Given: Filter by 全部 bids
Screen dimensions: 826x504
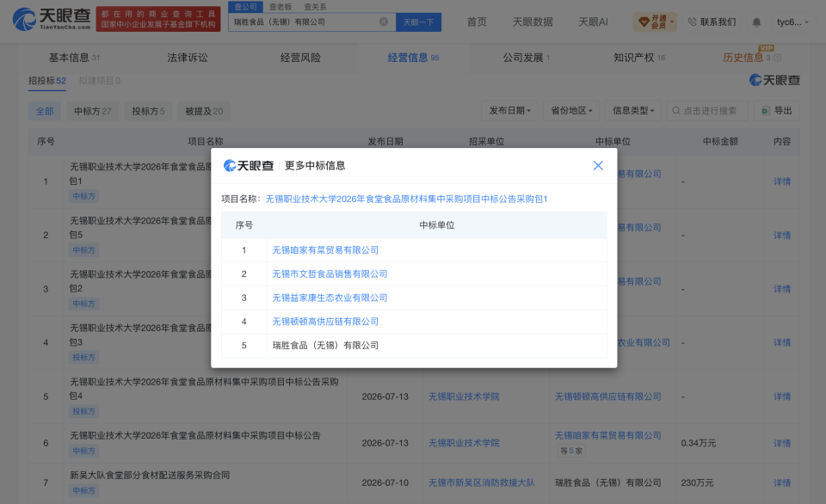Looking at the screenshot, I should pos(45,111).
